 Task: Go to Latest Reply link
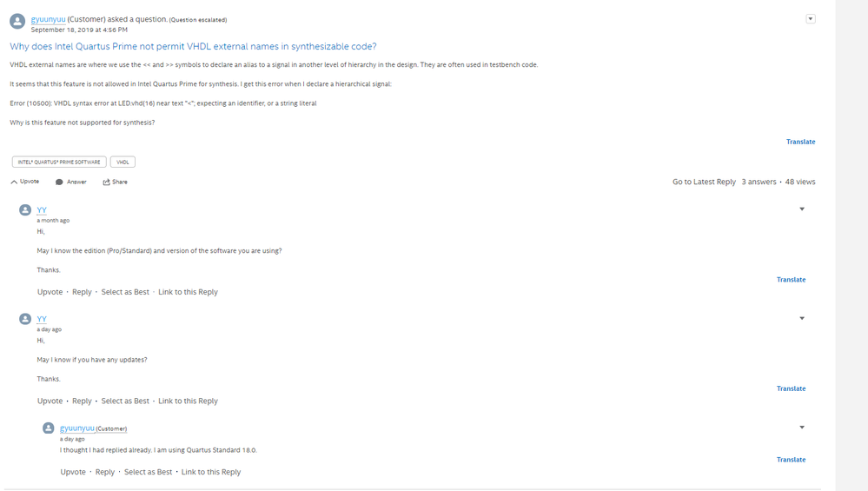point(704,182)
